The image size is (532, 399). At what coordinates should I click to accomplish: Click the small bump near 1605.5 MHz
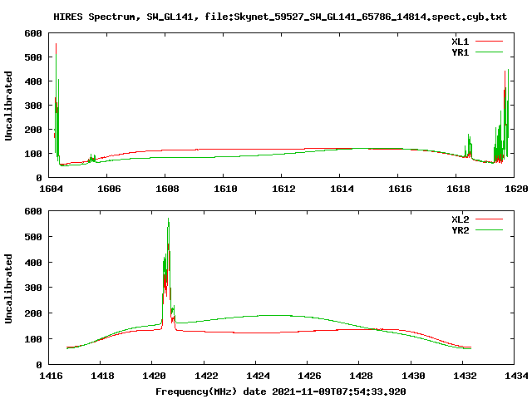92,159
